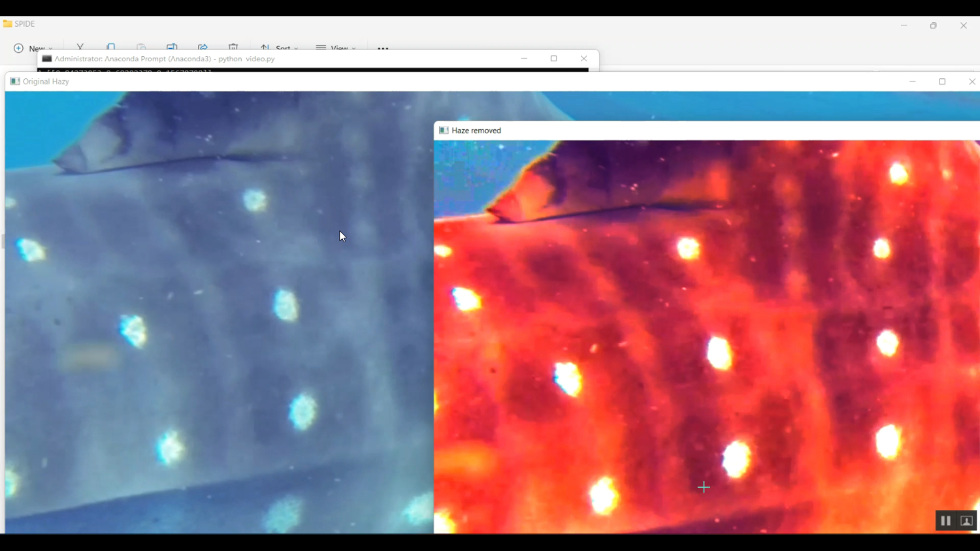Click the Share icon in Explorer toolbar
Screen dimensions: 980x551
(x=203, y=47)
